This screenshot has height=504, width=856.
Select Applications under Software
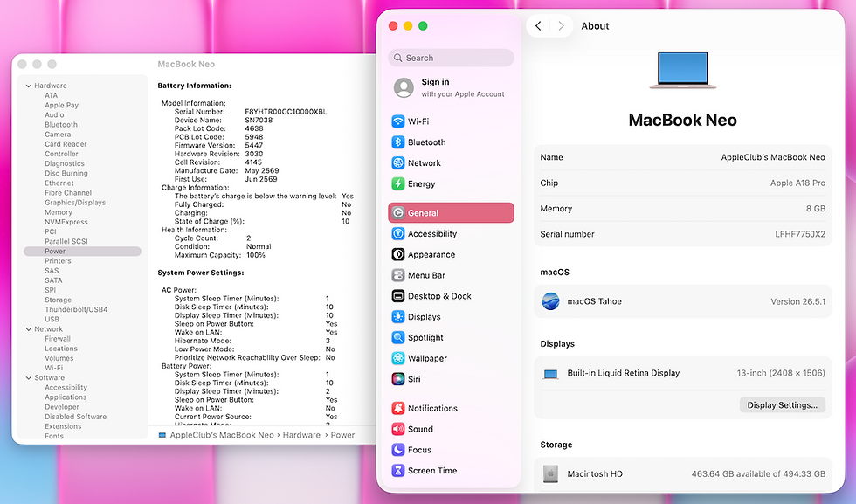(66, 397)
